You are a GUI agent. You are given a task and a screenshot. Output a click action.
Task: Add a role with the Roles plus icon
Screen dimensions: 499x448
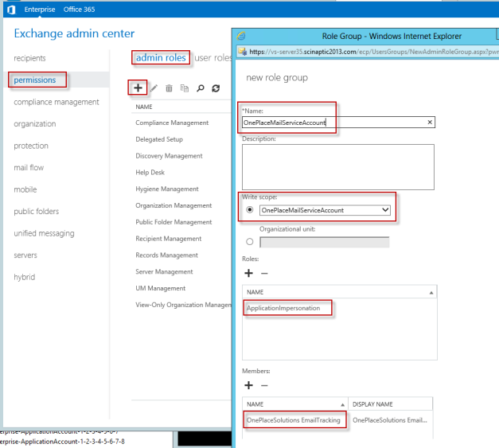coord(249,273)
